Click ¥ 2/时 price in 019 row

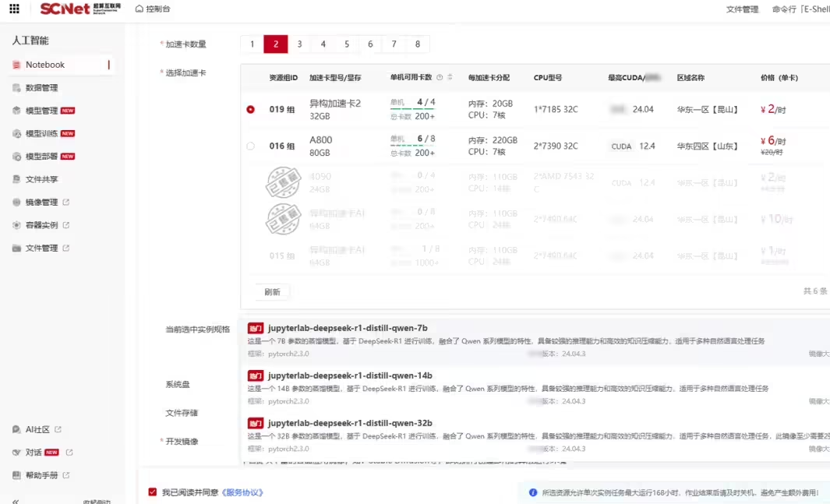coord(773,110)
